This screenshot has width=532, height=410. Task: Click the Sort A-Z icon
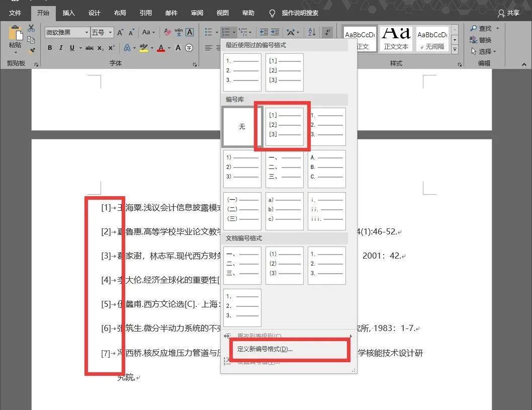[x=312, y=32]
